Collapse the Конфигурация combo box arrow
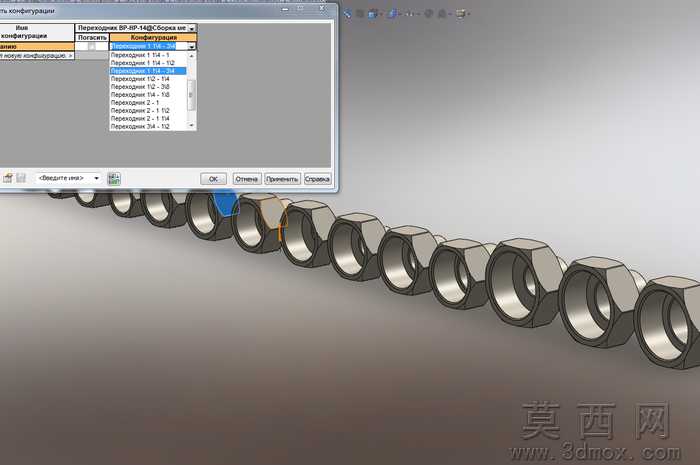This screenshot has width=700, height=465. click(x=192, y=46)
